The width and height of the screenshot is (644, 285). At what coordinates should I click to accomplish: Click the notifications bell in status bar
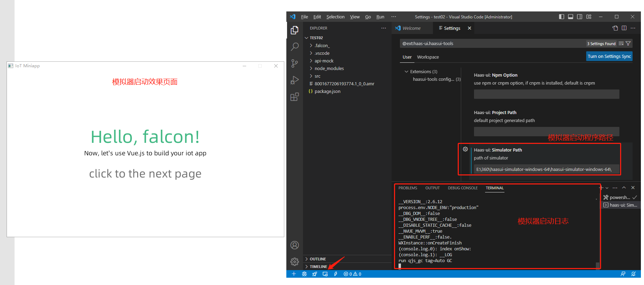[x=633, y=274]
